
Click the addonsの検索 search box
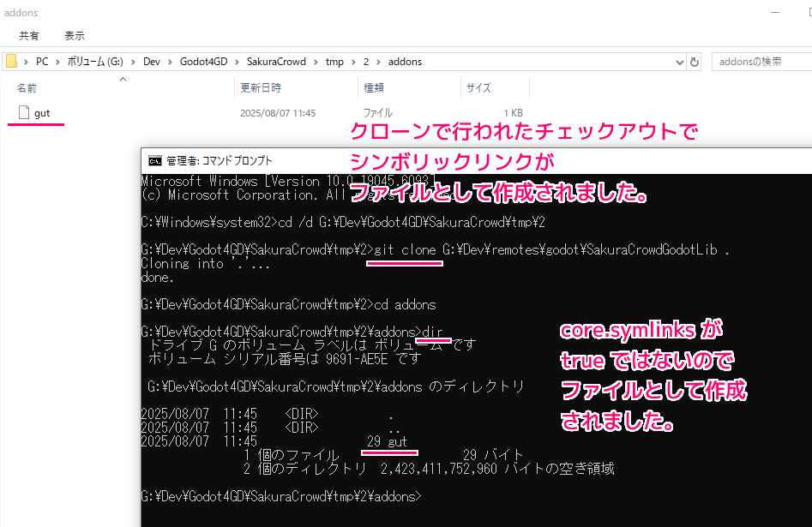759,62
